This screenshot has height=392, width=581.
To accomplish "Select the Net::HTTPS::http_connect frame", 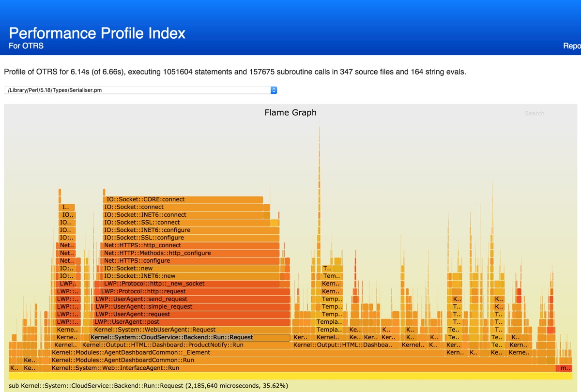I will [191, 245].
